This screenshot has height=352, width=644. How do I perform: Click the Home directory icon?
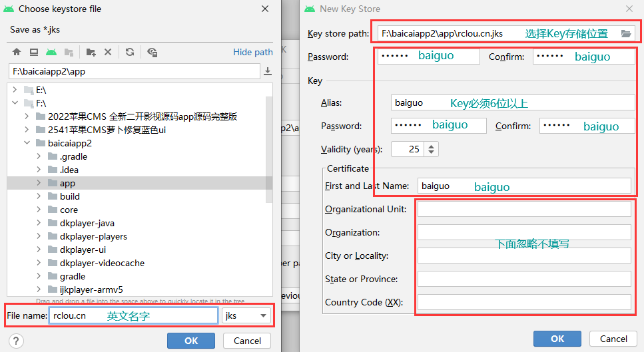(x=17, y=52)
